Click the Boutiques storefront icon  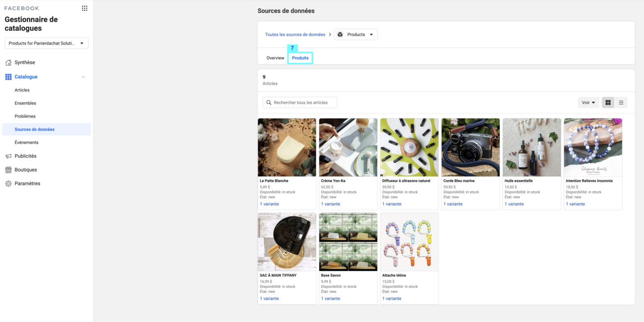coord(9,170)
